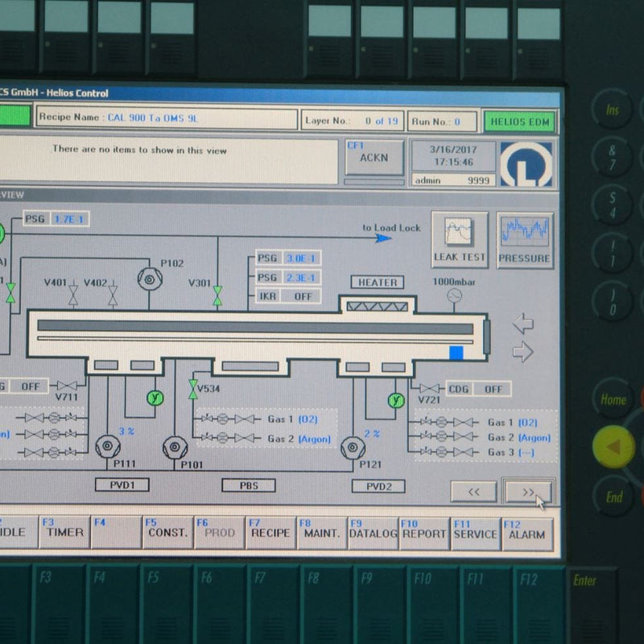Toggle green valve V534
This screenshot has height=644, width=644.
point(192,390)
